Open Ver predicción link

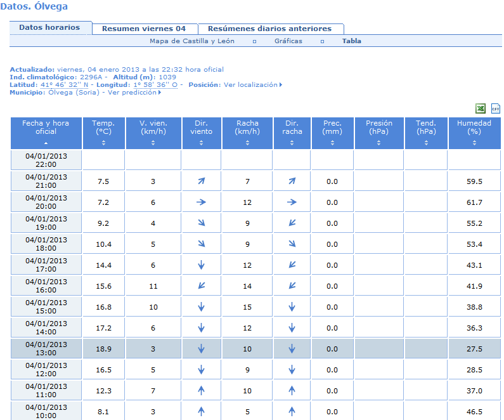click(134, 93)
